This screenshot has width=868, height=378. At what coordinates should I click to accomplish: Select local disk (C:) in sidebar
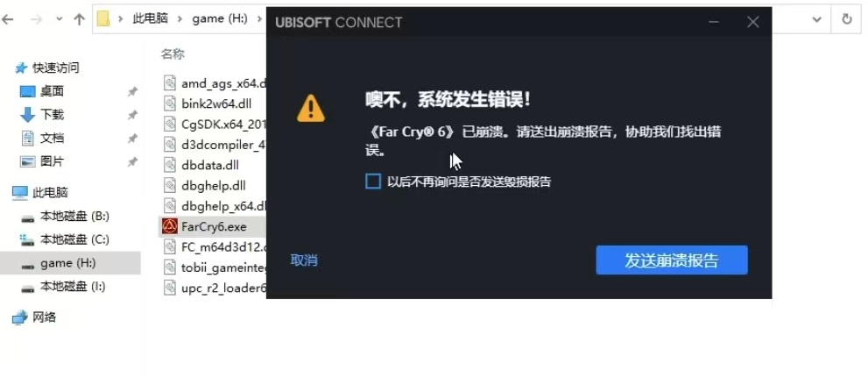(70, 239)
